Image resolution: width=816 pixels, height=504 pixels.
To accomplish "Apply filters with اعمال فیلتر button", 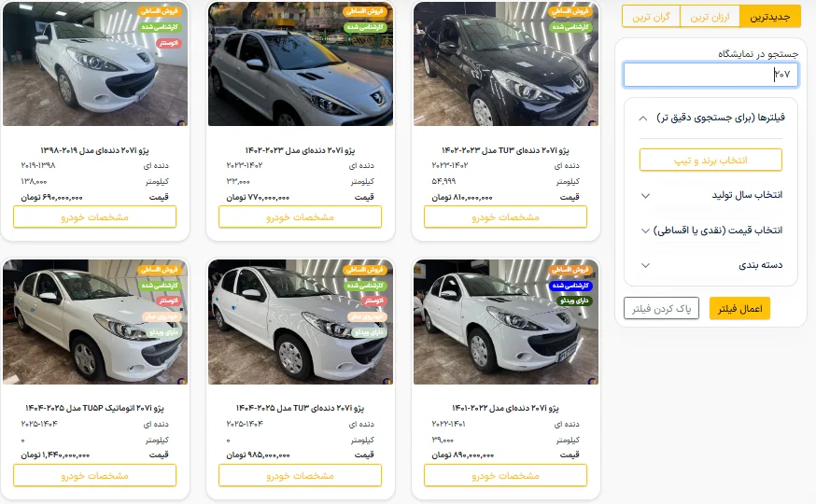I will [x=739, y=308].
